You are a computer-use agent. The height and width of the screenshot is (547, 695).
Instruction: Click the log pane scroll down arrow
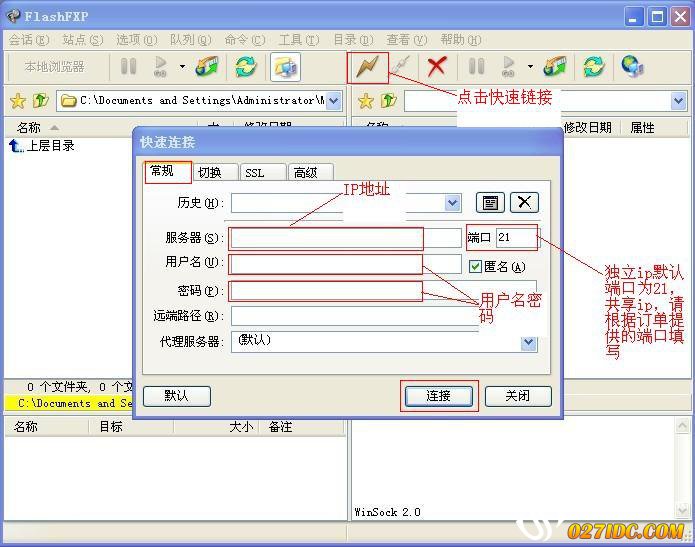(x=682, y=511)
